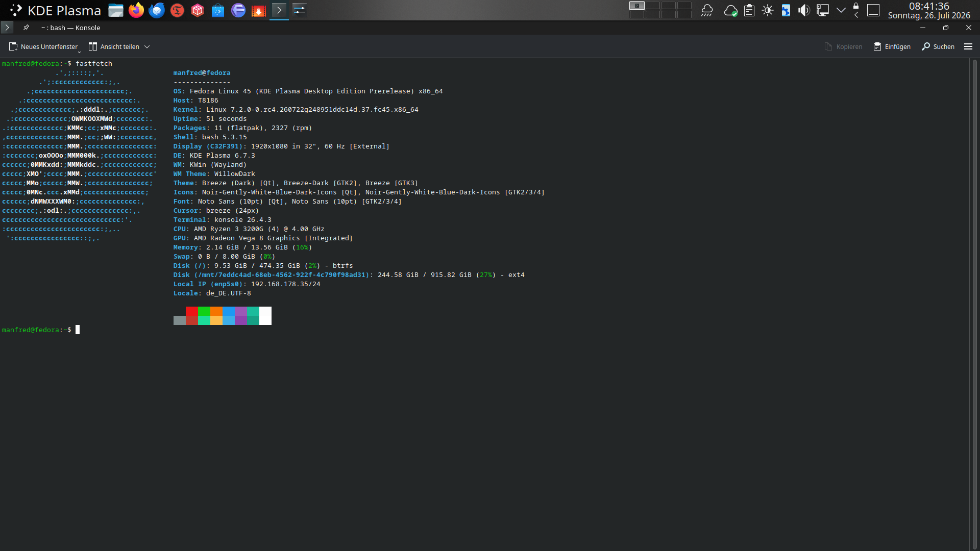Lock the screen via padlock icon
980x551 pixels.
[x=856, y=6]
